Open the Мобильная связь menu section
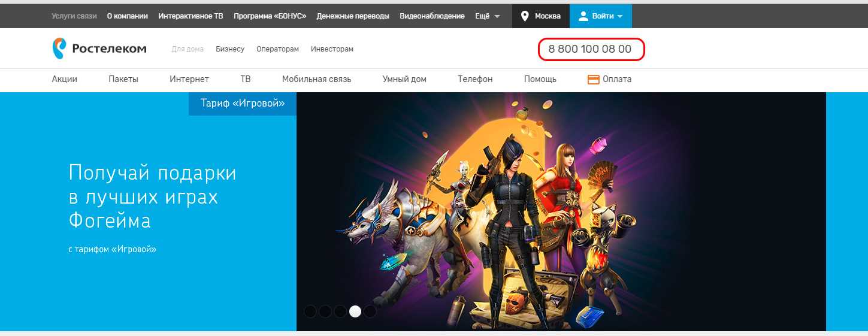 click(x=316, y=79)
